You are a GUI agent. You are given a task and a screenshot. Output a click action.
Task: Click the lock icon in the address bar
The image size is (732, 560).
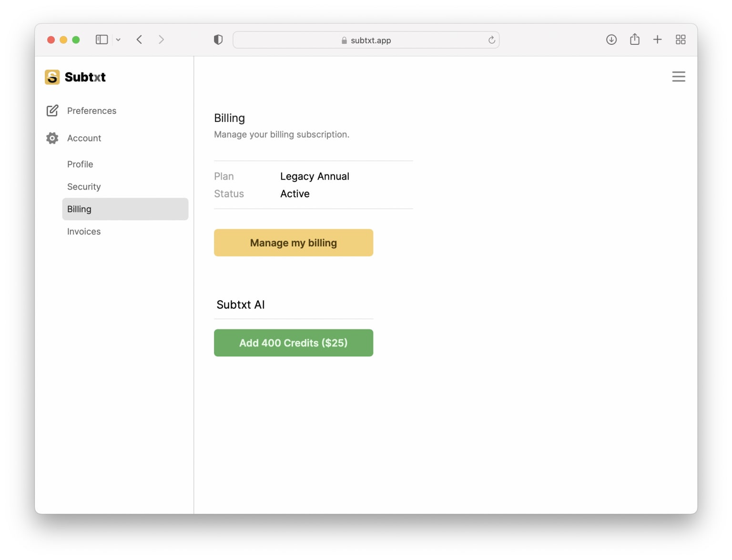pos(344,41)
